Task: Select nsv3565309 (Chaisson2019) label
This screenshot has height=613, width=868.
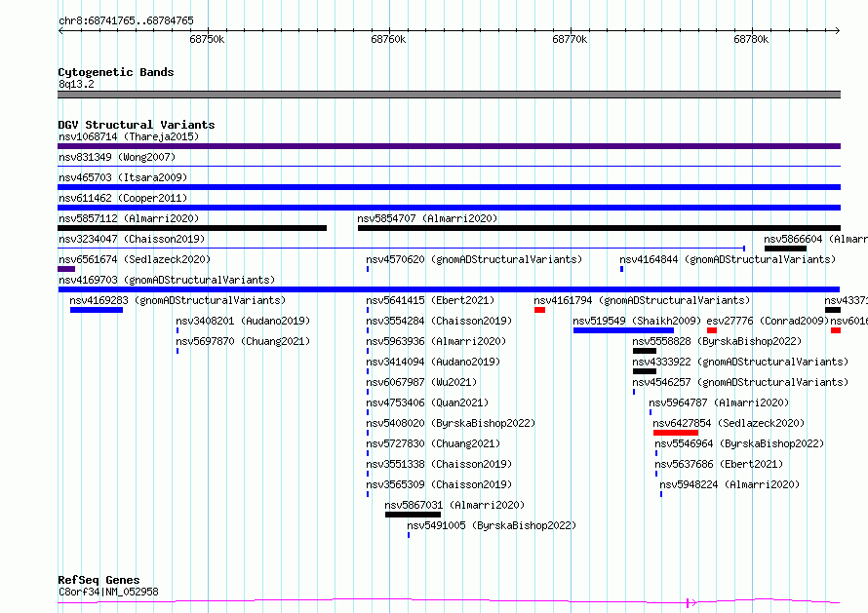Action: [x=439, y=484]
